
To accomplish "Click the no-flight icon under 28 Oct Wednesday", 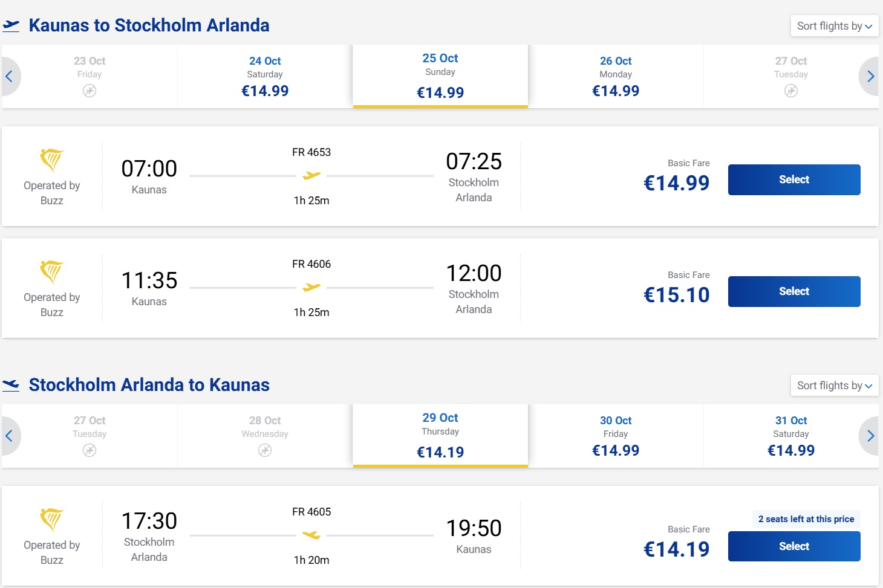I will pos(265,450).
